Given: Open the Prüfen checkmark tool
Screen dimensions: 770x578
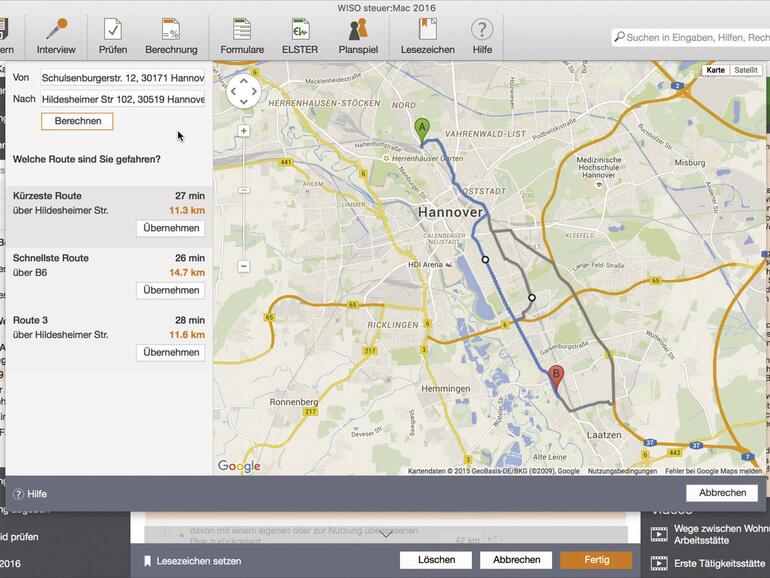Looking at the screenshot, I should [x=113, y=36].
